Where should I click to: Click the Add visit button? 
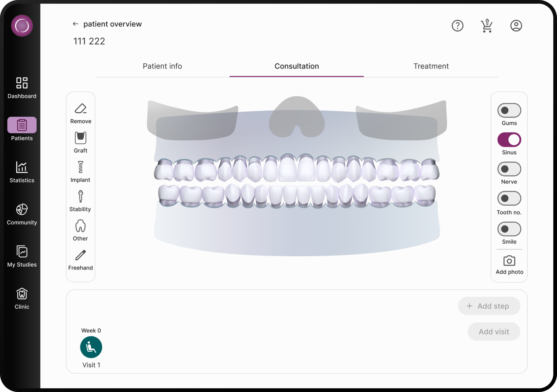[494, 331]
